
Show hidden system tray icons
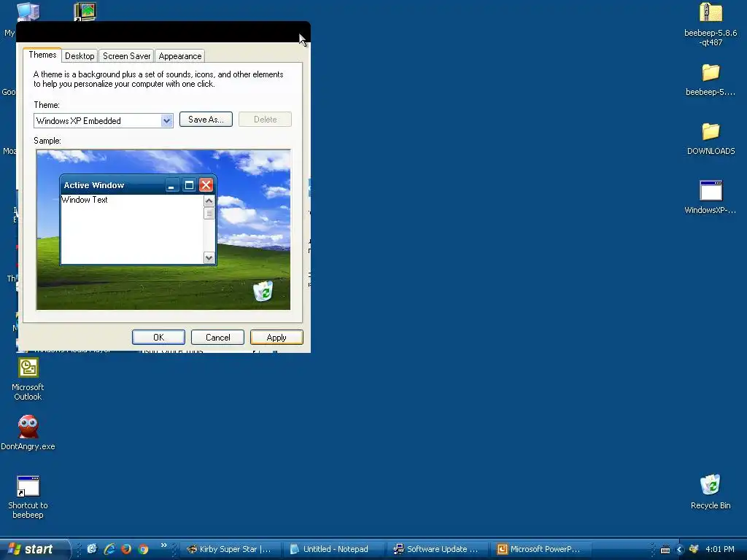pos(679,550)
